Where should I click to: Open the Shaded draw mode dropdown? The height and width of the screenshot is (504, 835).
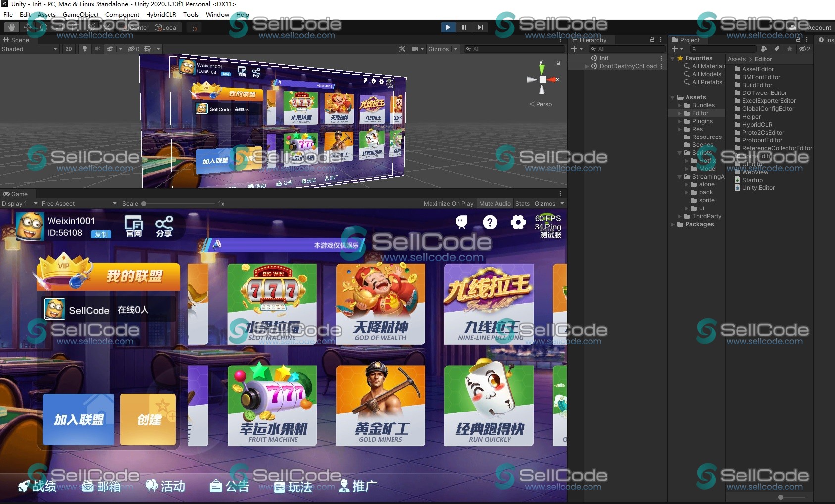point(30,49)
